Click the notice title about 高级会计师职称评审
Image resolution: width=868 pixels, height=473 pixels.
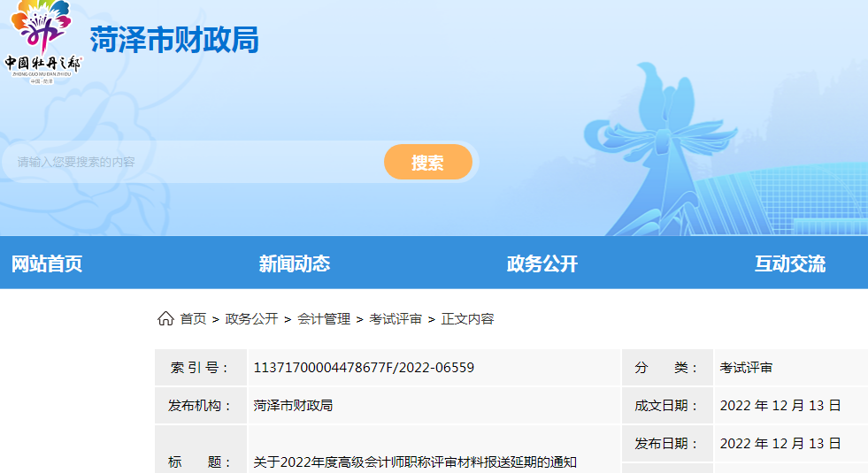pos(415,462)
